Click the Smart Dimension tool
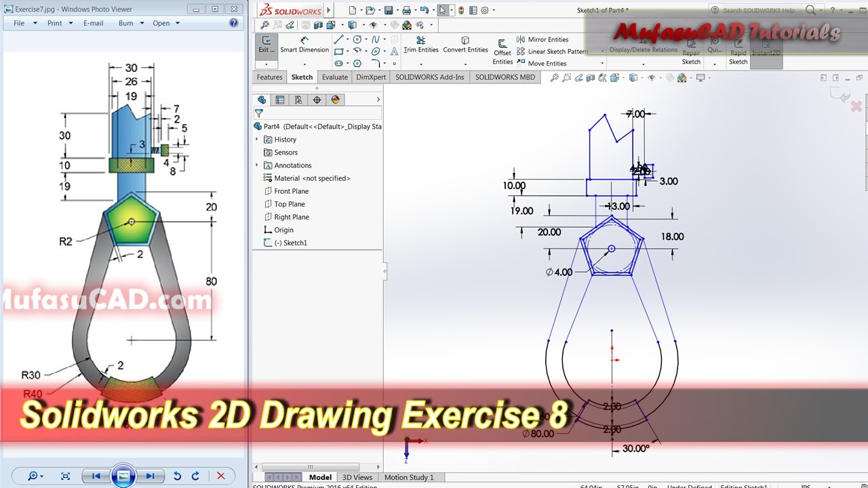Screen dimensions: 868x488 304,45
